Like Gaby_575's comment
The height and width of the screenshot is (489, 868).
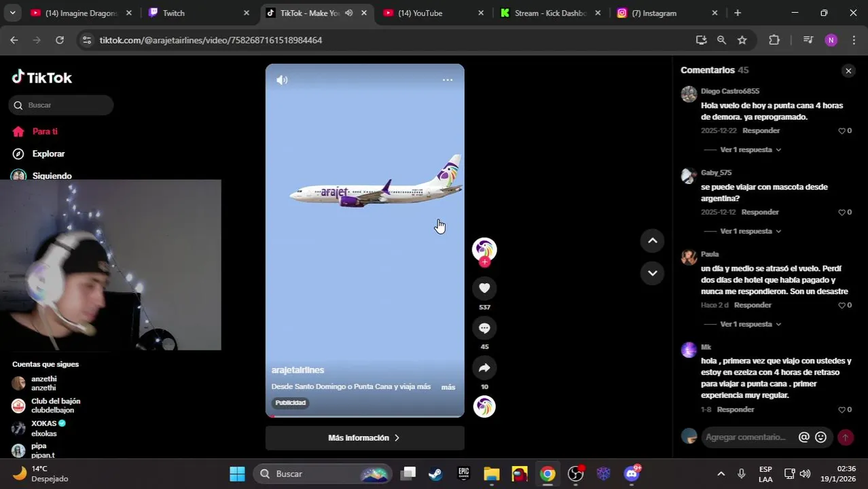(x=842, y=213)
